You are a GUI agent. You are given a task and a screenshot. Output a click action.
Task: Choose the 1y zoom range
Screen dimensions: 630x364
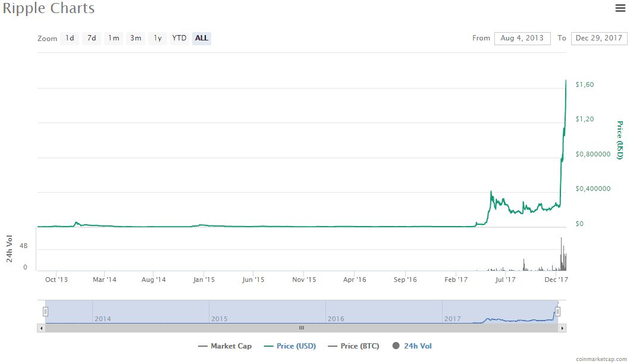click(x=158, y=38)
